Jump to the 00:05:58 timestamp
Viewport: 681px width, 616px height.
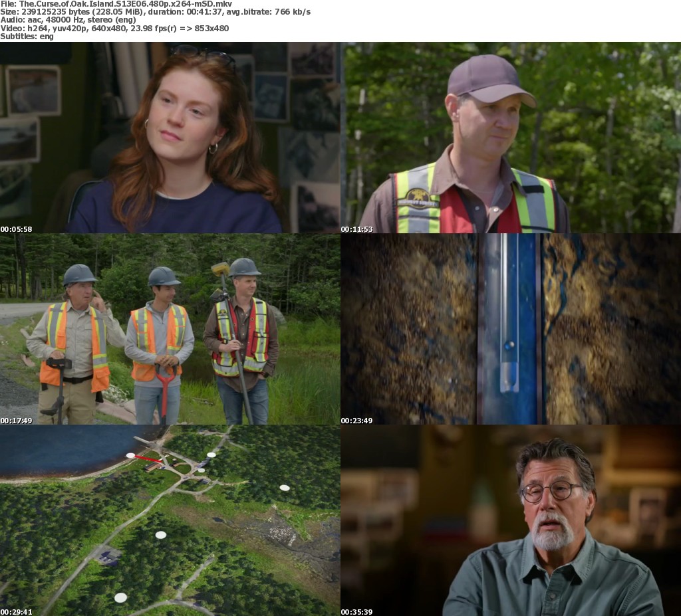(17, 229)
